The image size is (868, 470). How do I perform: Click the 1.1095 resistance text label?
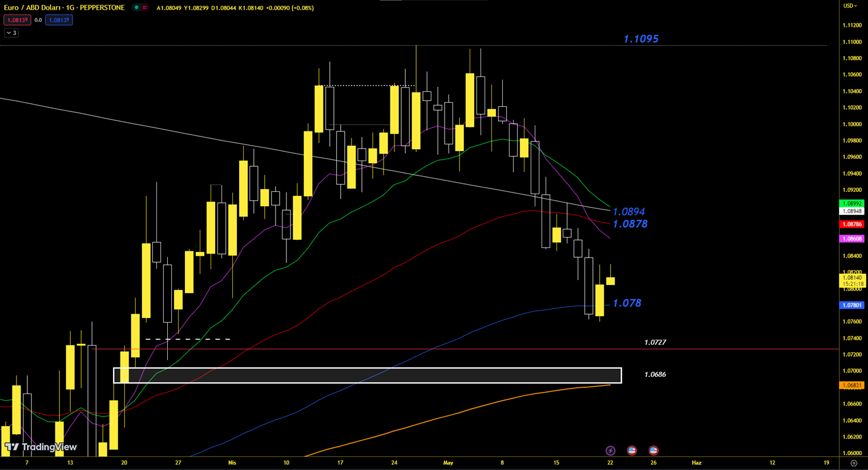pyautogui.click(x=641, y=39)
